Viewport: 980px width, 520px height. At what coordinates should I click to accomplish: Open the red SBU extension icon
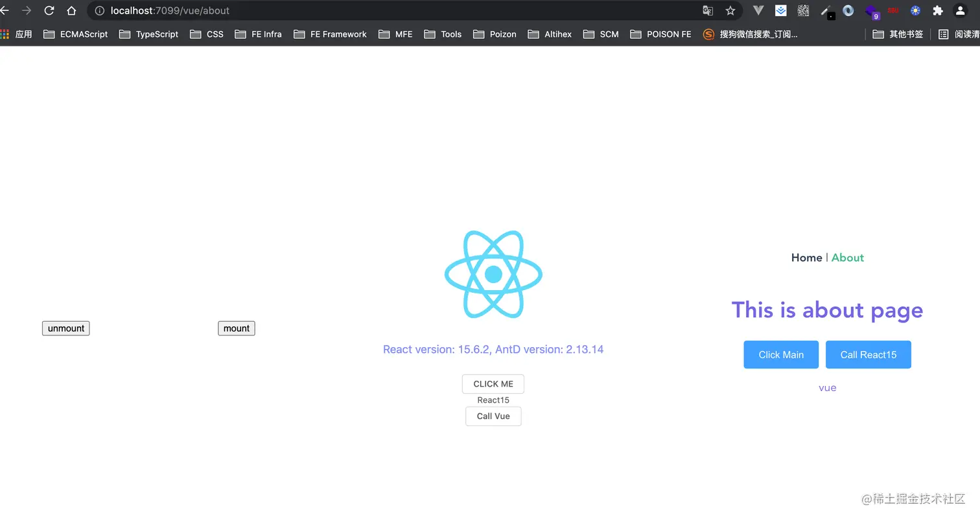coord(893,10)
